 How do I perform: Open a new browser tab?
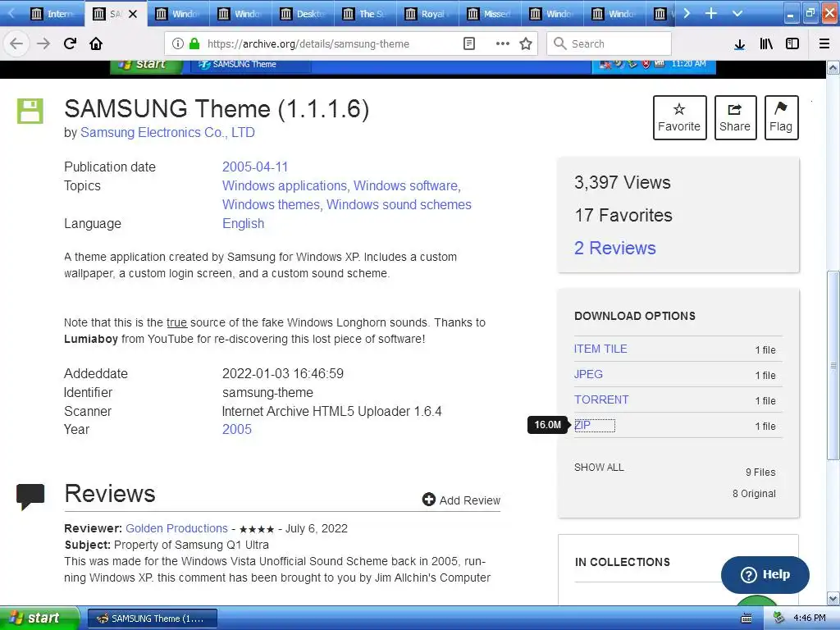[x=711, y=13]
